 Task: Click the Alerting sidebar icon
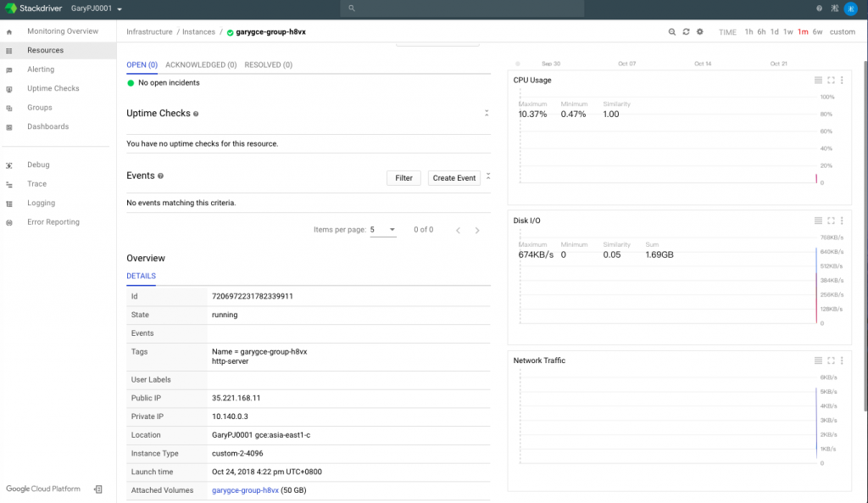pyautogui.click(x=8, y=70)
